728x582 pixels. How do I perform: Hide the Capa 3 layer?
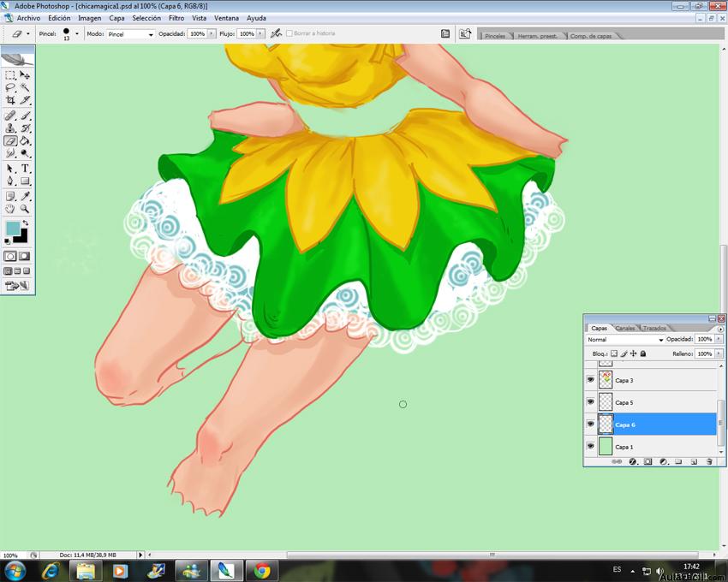[x=591, y=380]
